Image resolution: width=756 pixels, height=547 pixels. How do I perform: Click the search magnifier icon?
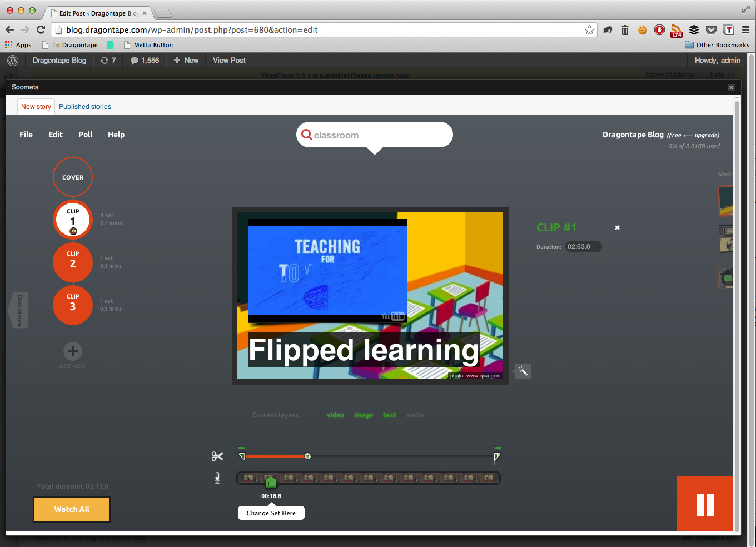pyautogui.click(x=306, y=135)
